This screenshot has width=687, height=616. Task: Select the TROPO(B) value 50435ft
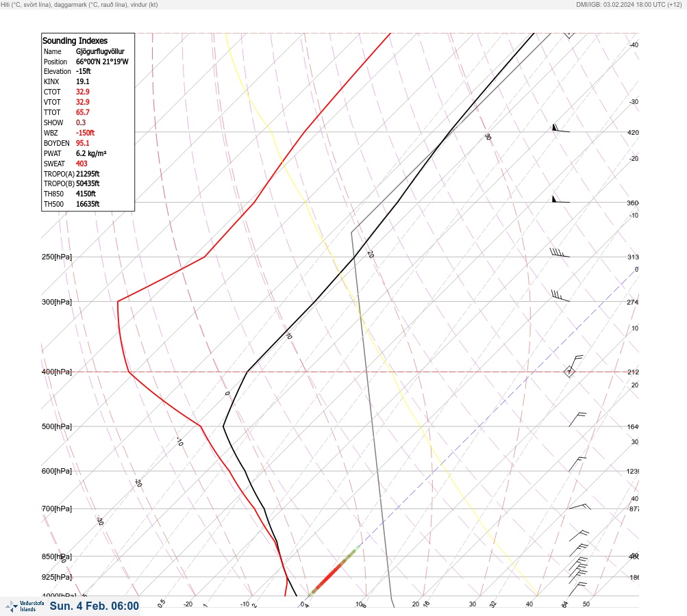(88, 183)
